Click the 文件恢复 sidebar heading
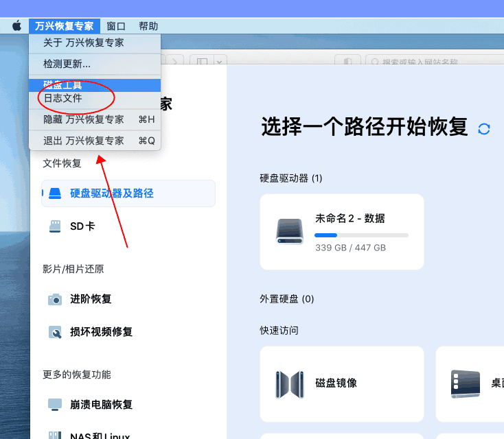 pos(62,163)
